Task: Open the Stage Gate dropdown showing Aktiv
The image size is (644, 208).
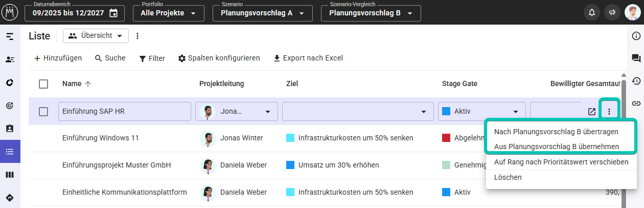Action: [x=482, y=112]
